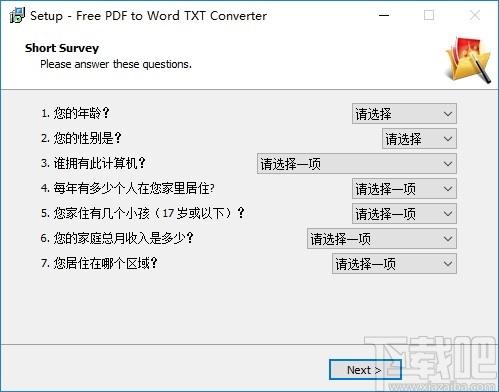499x392 pixels.
Task: Close the Setup window
Action: [x=475, y=15]
